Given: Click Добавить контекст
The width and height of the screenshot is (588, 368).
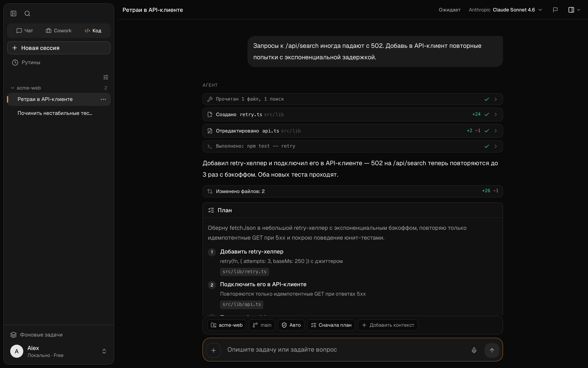Looking at the screenshot, I should pos(388,325).
